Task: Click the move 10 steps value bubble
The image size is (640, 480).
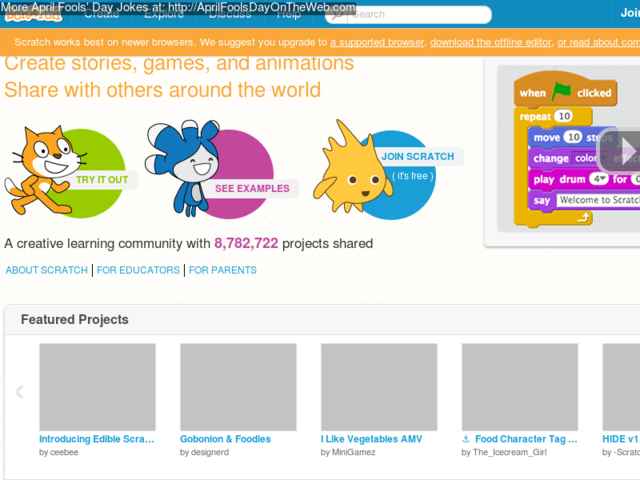Action: pyautogui.click(x=573, y=137)
